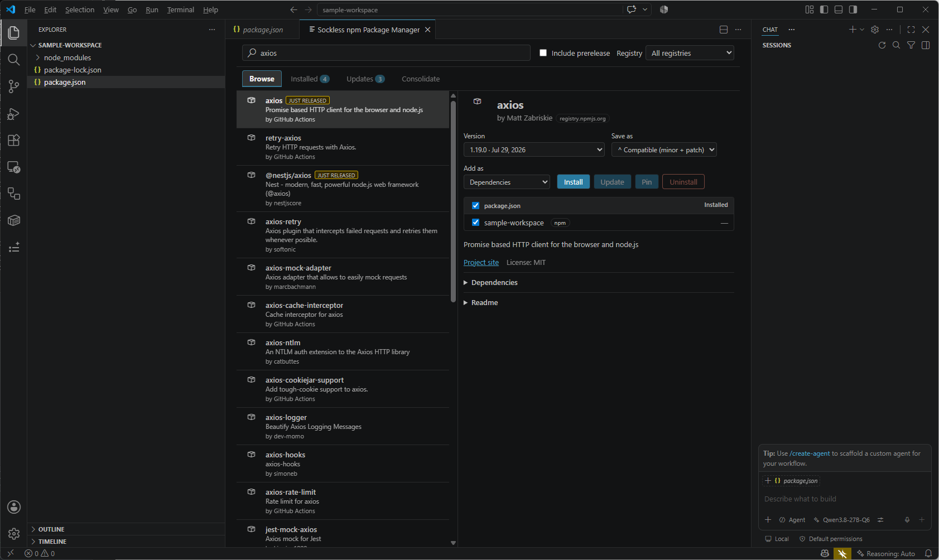Expand the node_modules folder
The width and height of the screenshot is (939, 560).
click(68, 57)
